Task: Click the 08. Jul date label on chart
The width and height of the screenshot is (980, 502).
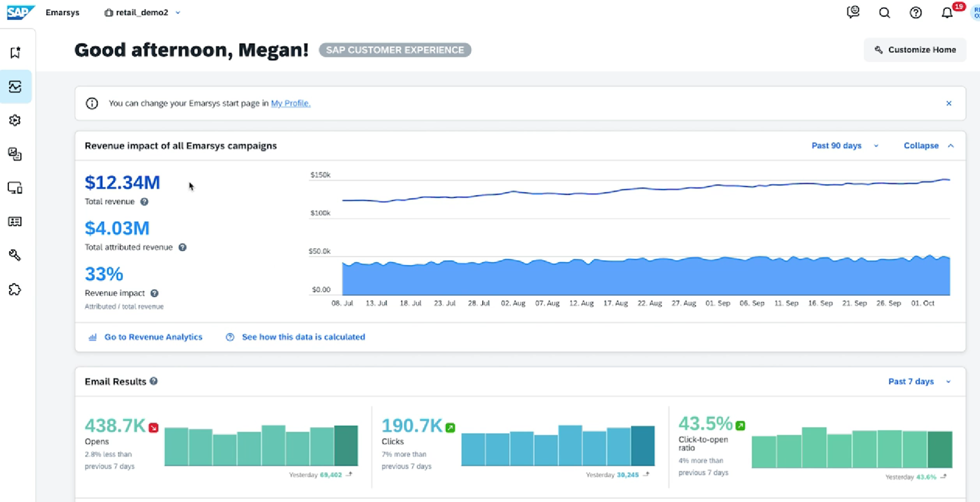Action: point(342,303)
